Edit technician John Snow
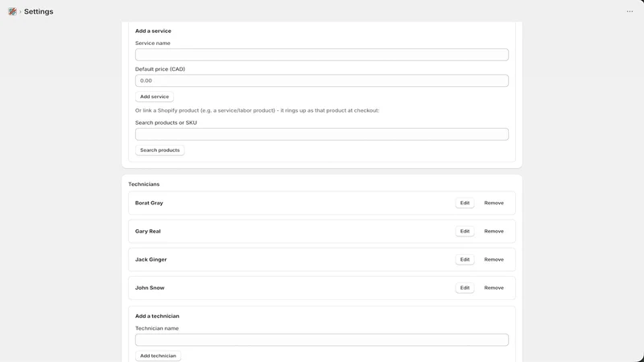This screenshot has width=644, height=362. point(464,288)
